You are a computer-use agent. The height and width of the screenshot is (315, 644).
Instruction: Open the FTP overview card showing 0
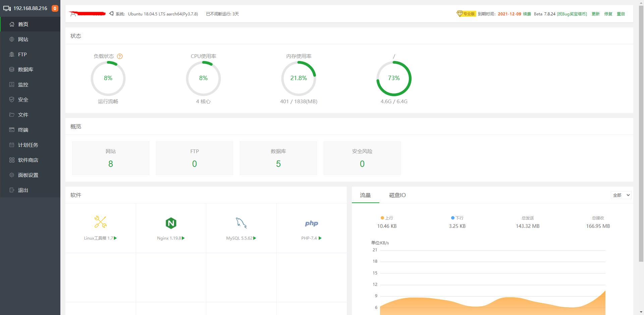pyautogui.click(x=195, y=158)
